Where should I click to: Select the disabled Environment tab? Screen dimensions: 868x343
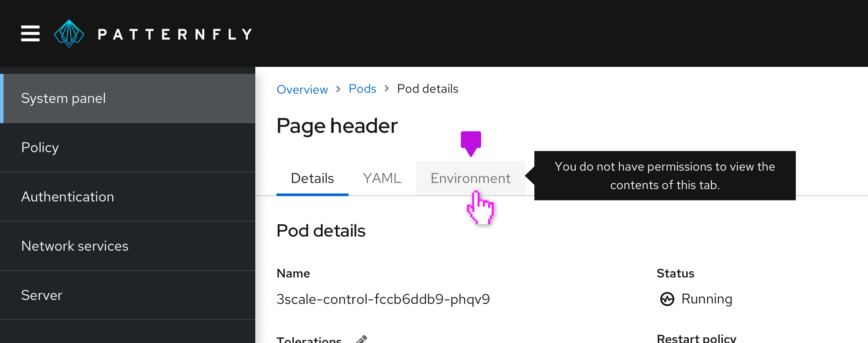coord(470,179)
